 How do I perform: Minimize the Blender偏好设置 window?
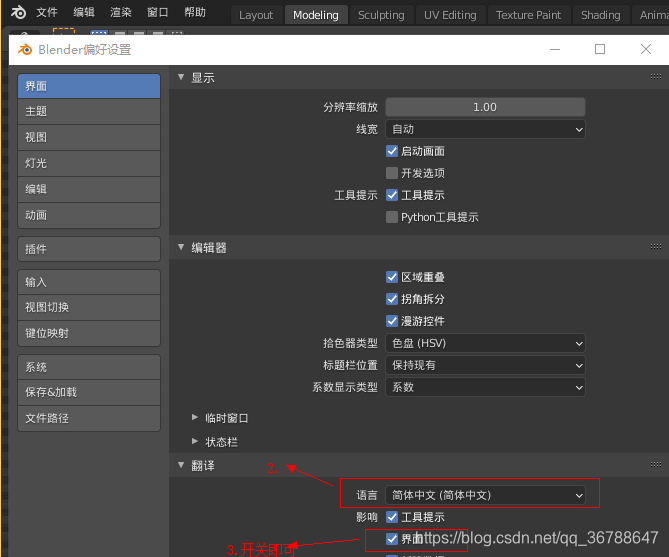pos(555,50)
